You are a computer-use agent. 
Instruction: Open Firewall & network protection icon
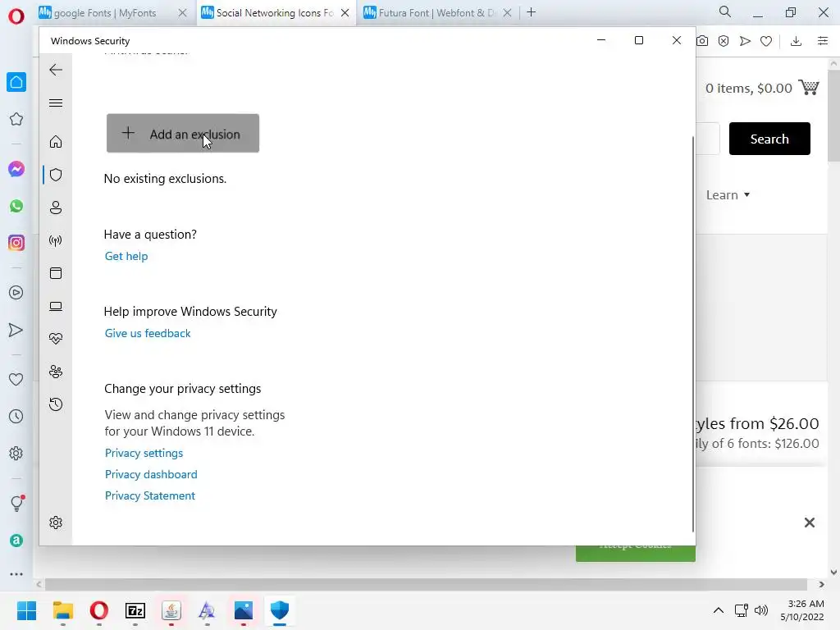(56, 240)
